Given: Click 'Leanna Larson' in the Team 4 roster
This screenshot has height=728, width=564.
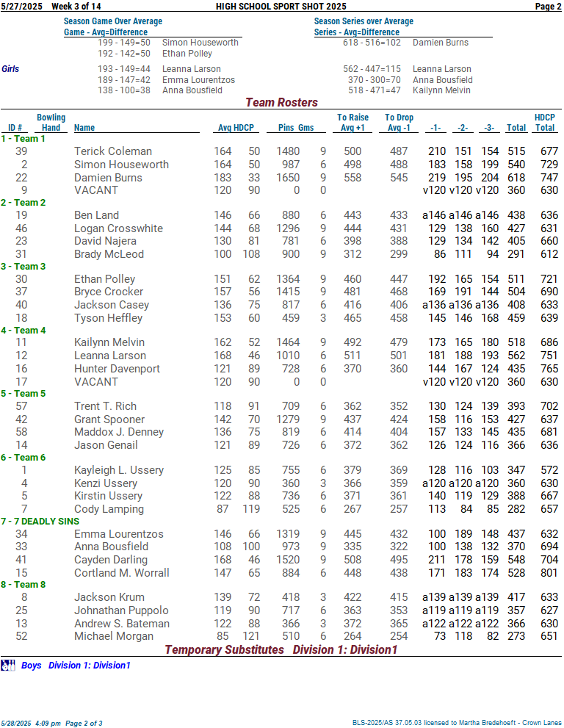Looking at the screenshot, I should pos(110,355).
